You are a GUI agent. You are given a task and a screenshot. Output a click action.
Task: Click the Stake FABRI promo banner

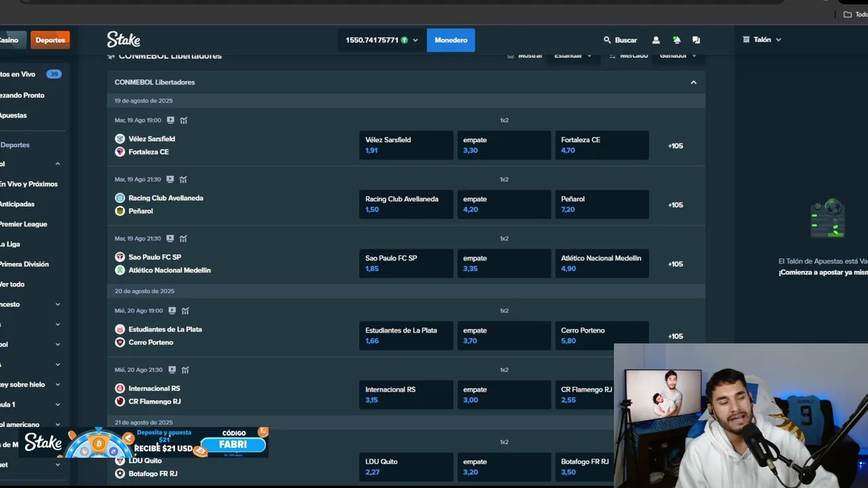point(144,443)
